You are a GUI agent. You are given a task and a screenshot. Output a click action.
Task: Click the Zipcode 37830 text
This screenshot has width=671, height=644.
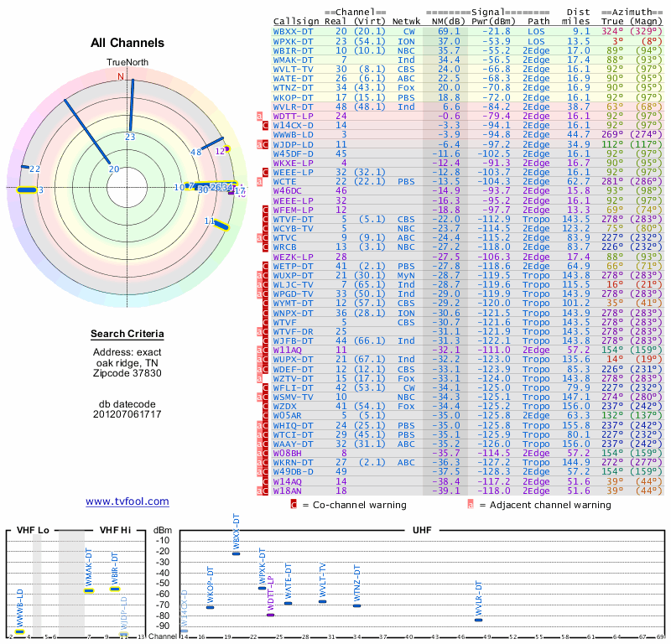pyautogui.click(x=127, y=373)
